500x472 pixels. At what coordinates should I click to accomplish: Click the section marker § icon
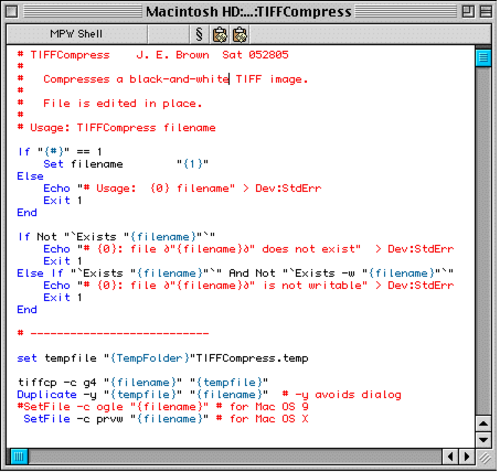[199, 34]
